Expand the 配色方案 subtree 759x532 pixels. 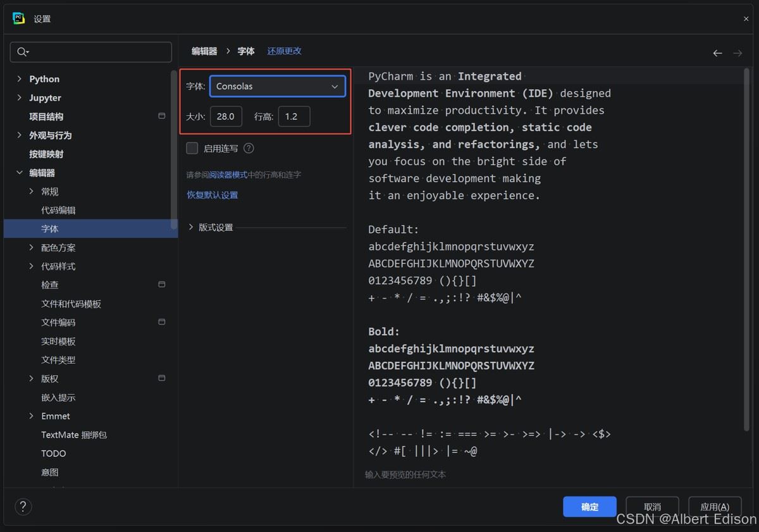pyautogui.click(x=32, y=247)
